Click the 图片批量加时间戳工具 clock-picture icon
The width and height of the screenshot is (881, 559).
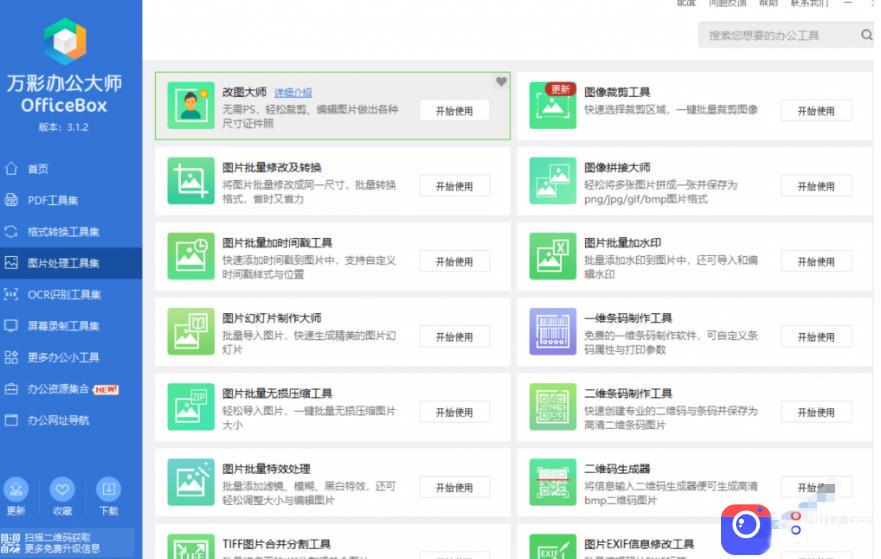click(190, 256)
